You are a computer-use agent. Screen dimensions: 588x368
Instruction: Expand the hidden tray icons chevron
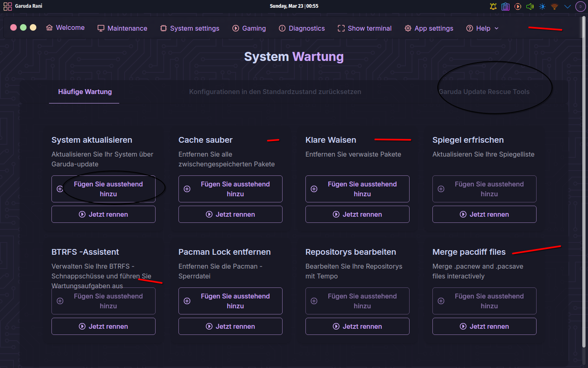coord(568,6)
